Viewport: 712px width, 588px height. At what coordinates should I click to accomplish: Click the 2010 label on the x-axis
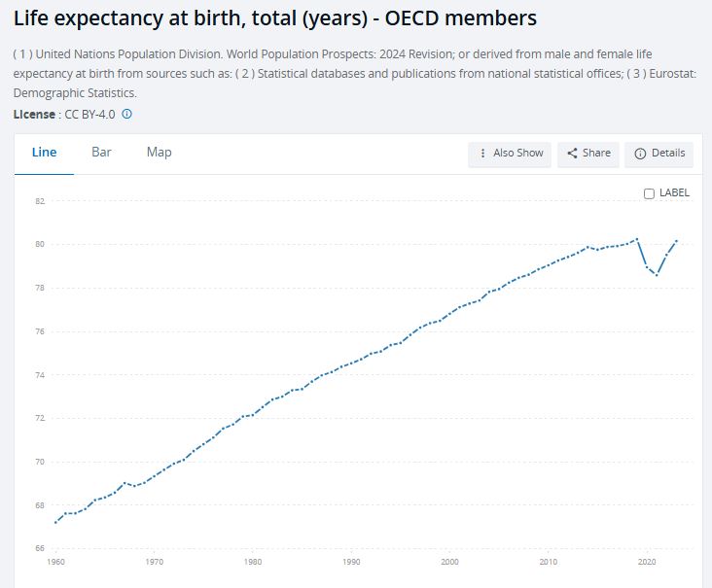(x=549, y=562)
